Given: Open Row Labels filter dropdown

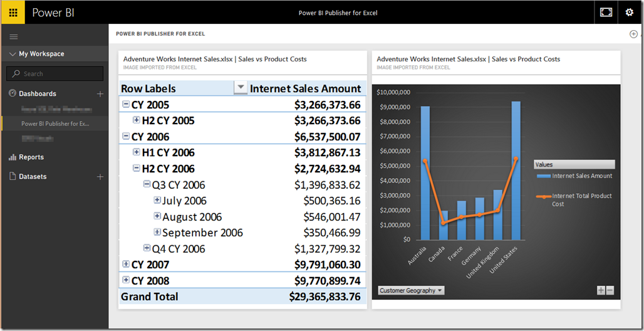Looking at the screenshot, I should [x=241, y=88].
